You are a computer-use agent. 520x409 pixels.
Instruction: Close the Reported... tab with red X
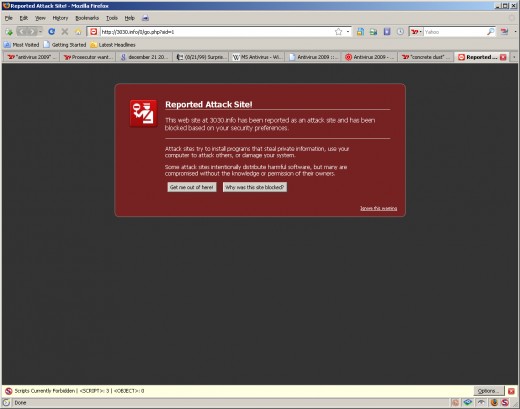tap(503, 57)
